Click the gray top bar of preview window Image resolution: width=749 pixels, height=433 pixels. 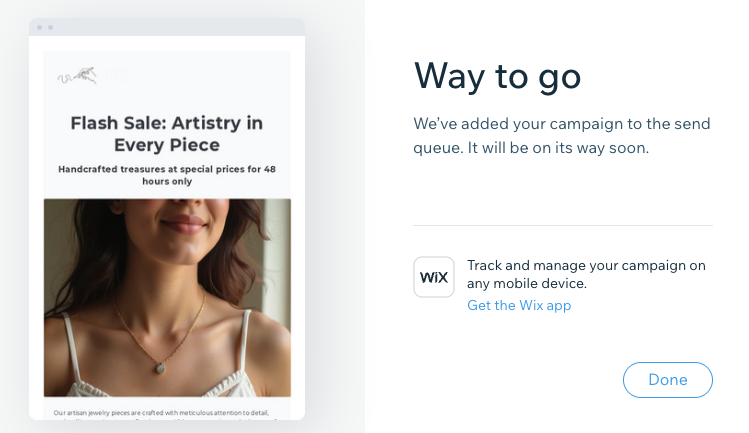(167, 27)
